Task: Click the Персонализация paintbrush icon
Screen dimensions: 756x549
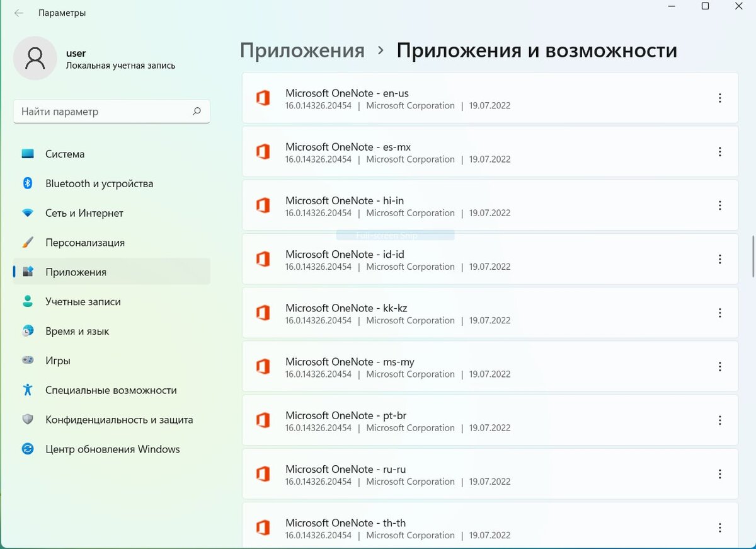Action: pyautogui.click(x=28, y=243)
